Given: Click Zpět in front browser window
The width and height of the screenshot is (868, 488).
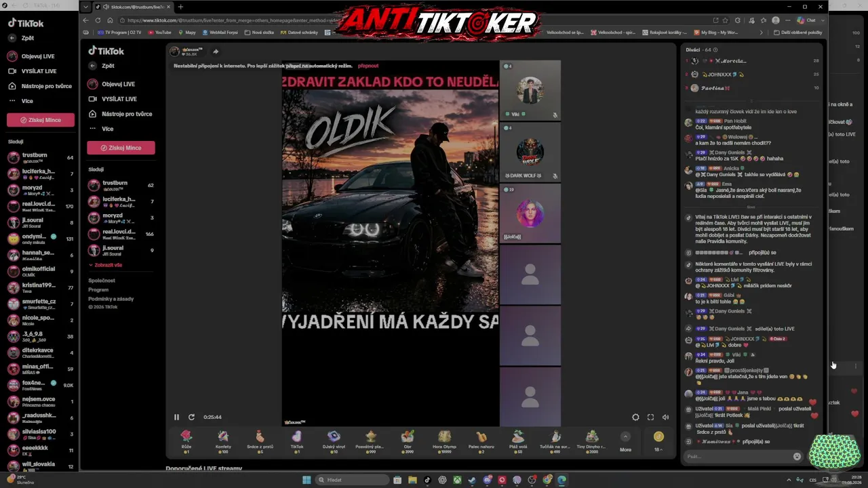Looking at the screenshot, I should pyautogui.click(x=102, y=66).
